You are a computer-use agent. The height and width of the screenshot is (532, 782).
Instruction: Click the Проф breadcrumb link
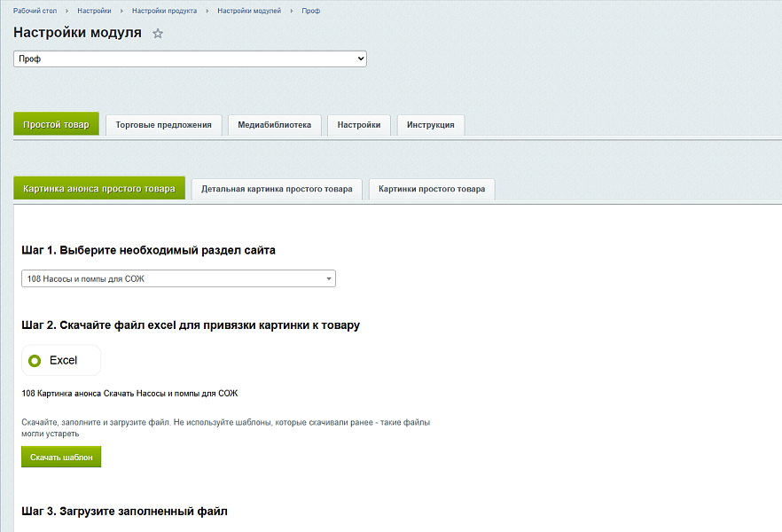click(x=310, y=11)
